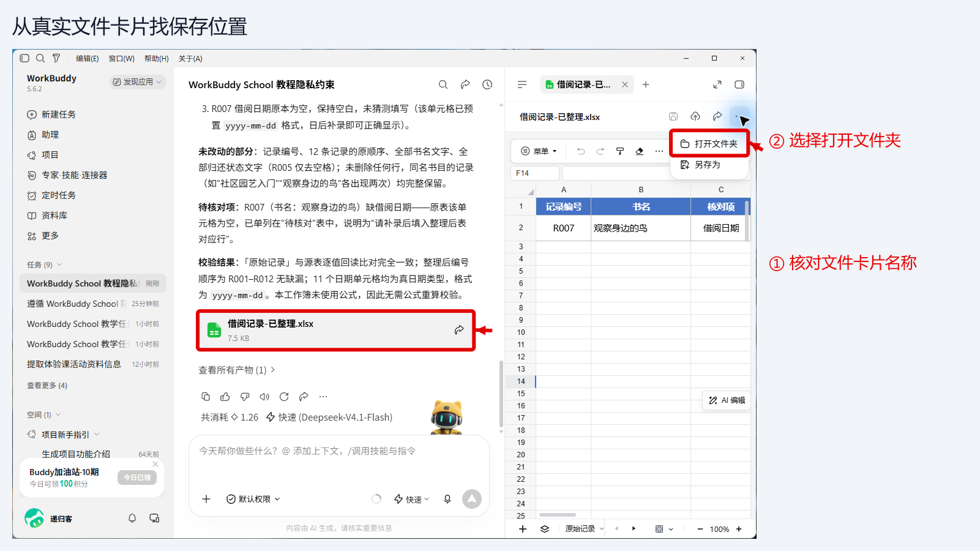
Task: Click 查看更多 (4) in the task list
Action: tap(47, 386)
